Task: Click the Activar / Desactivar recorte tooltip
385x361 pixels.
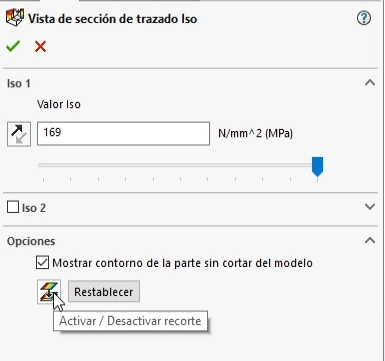Action: [130, 321]
